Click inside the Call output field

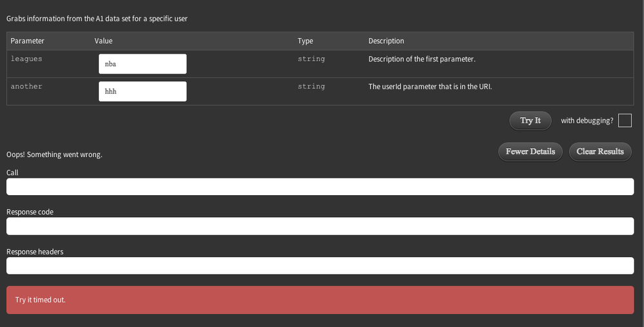coord(320,187)
